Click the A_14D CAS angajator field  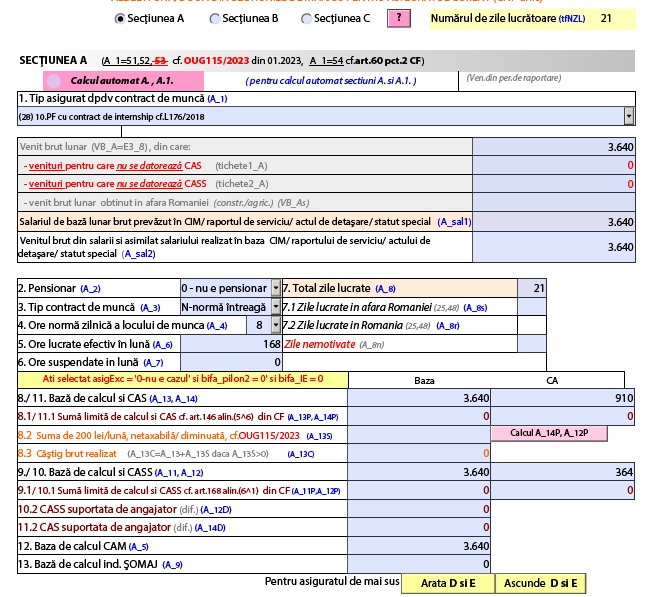(419, 527)
